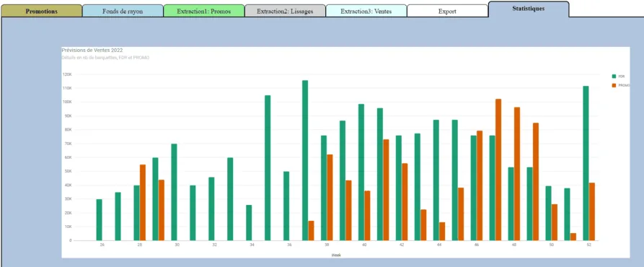The image size is (644, 267).
Task: Select the green FDR bar for week 26
Action: 99,220
